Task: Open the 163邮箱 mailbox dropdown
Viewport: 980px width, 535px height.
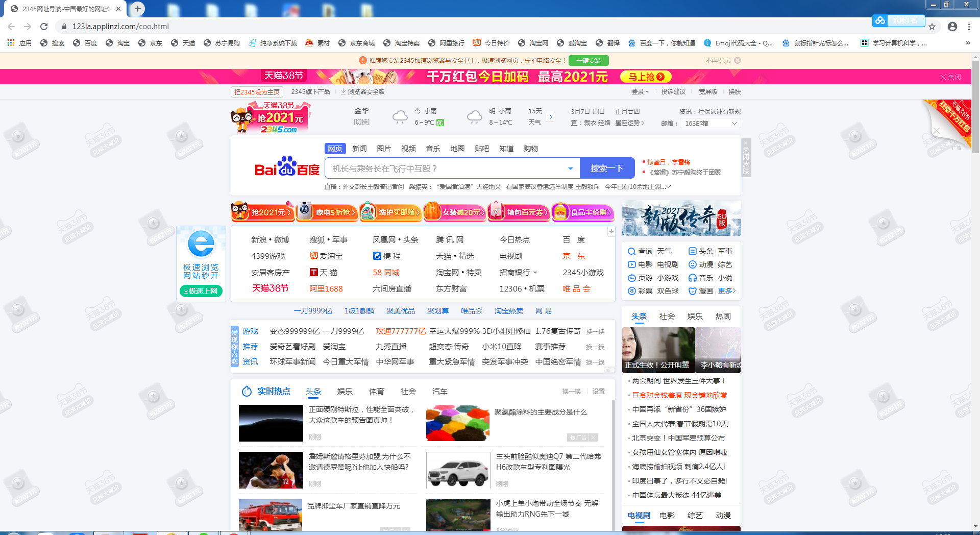Action: click(710, 123)
